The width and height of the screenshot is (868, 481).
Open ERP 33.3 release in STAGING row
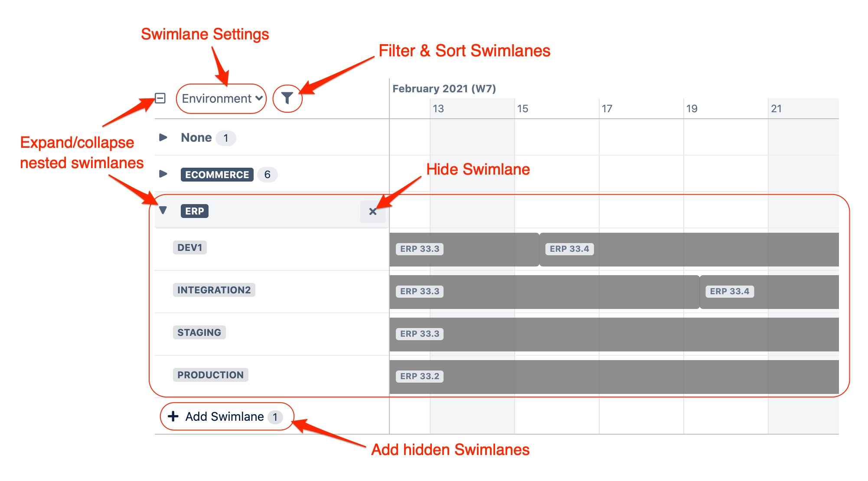420,334
